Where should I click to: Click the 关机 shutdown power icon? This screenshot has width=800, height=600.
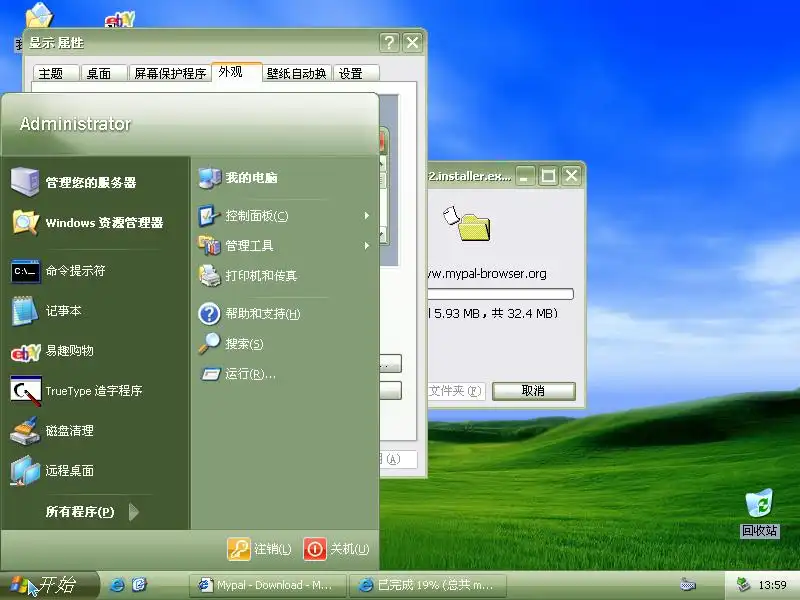click(315, 549)
